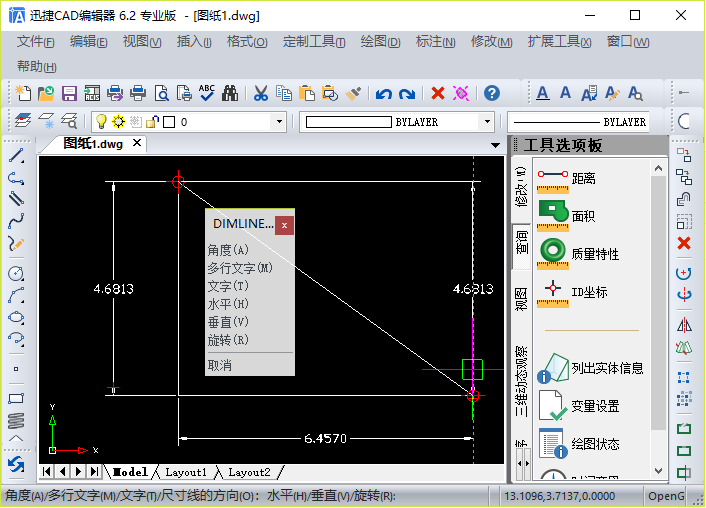The width and height of the screenshot is (706, 508).
Task: Click the scissors cut icon
Action: pyautogui.click(x=261, y=93)
